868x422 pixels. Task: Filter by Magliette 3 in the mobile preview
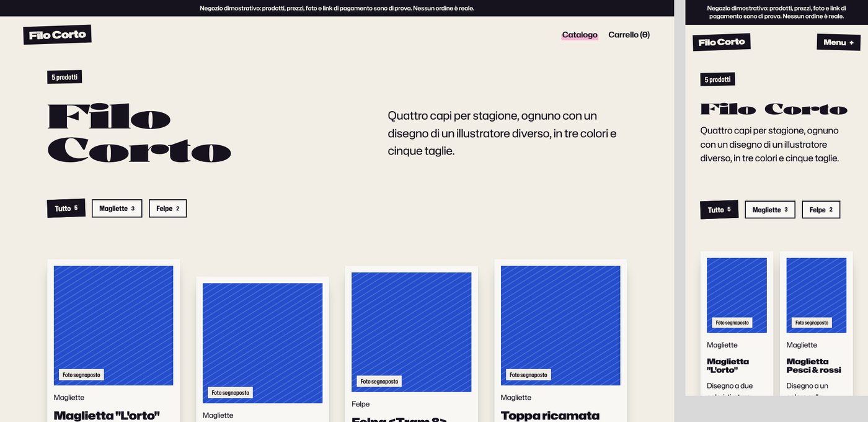[770, 210]
